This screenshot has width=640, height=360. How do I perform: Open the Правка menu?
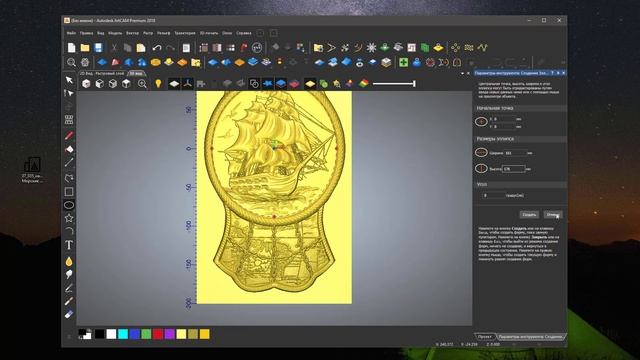click(x=87, y=33)
